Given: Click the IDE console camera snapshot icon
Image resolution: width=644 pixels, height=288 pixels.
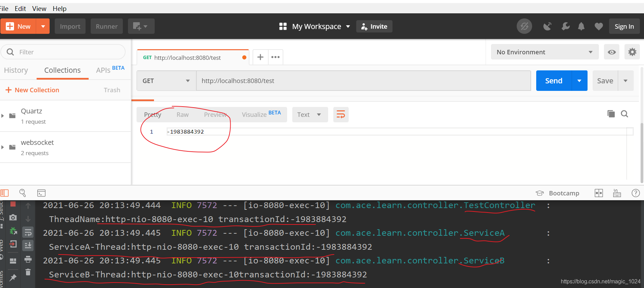Looking at the screenshot, I should click(x=13, y=217).
